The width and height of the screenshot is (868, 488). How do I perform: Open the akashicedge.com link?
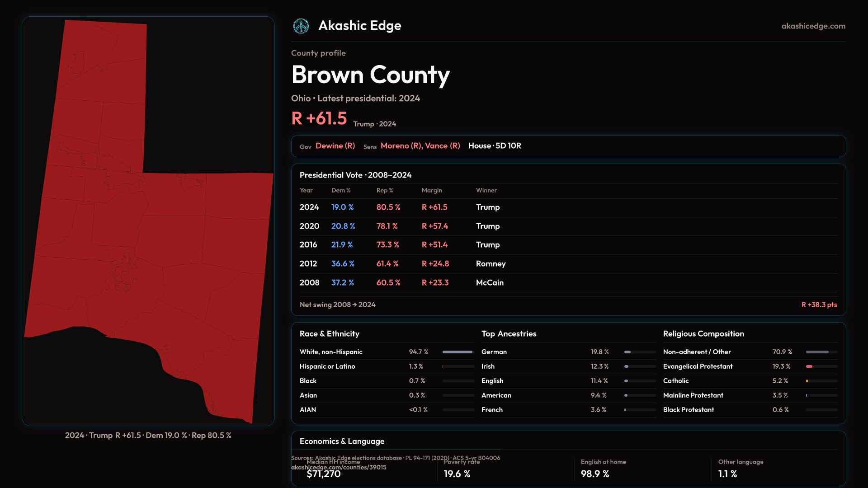(813, 26)
